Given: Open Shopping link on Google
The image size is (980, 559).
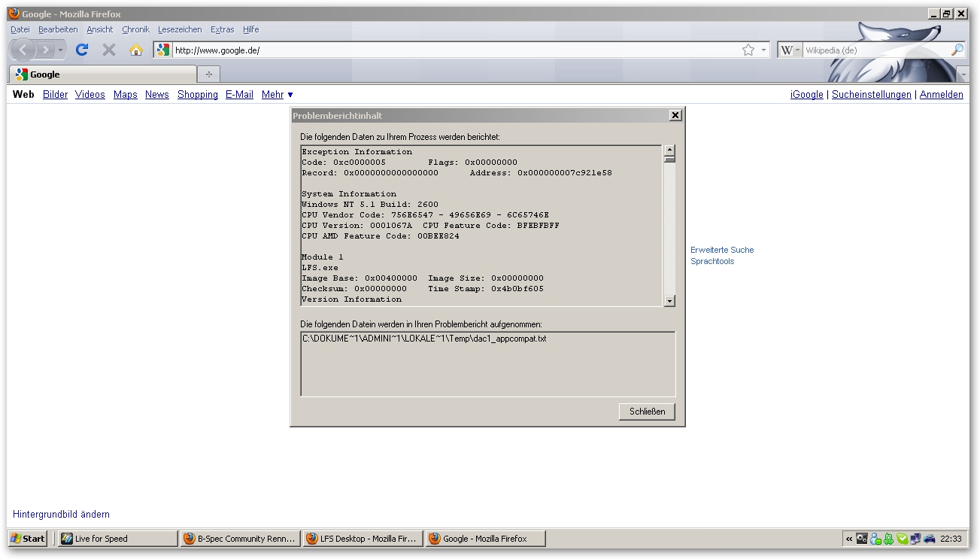Looking at the screenshot, I should click(198, 95).
